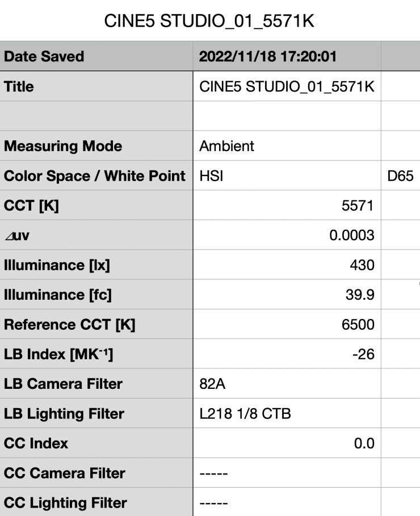Viewport: 420px width, 516px height.
Task: Select the ⊿uv value cell 0.0003
Action: (287, 235)
